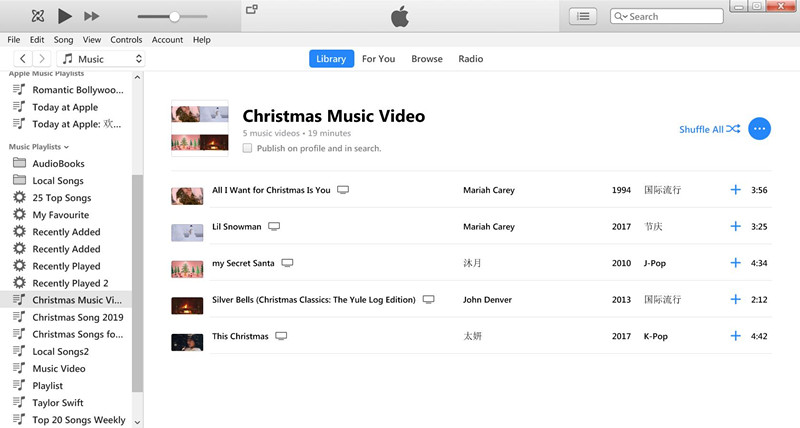The image size is (800, 428).
Task: Switch to the For You tab
Action: click(379, 59)
